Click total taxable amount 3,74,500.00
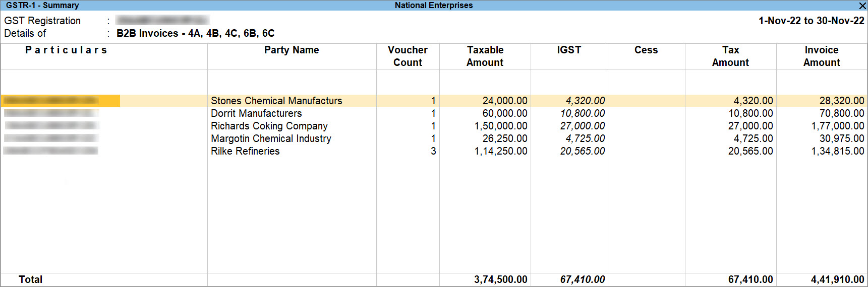This screenshot has width=868, height=287. point(501,279)
